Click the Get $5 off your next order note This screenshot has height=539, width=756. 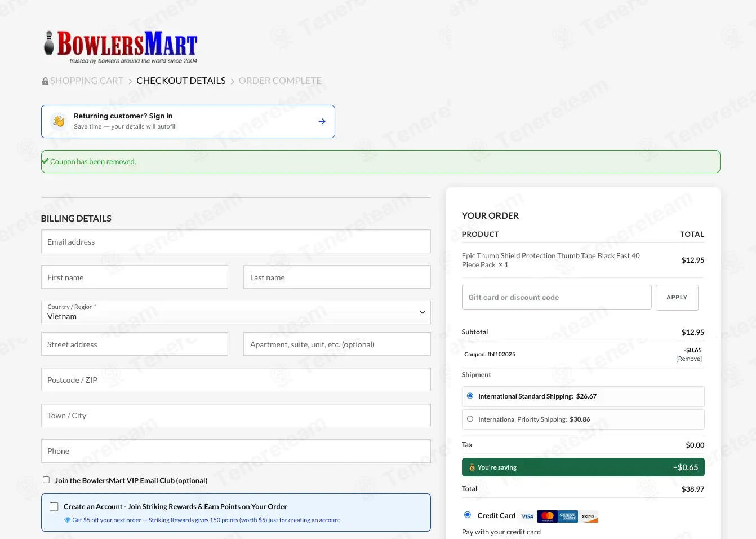coord(207,520)
